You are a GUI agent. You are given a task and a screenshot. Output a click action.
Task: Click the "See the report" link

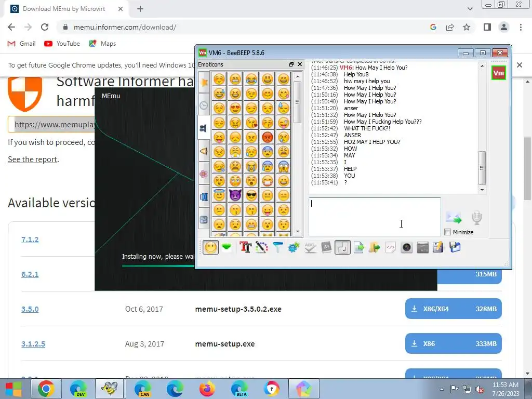(33, 159)
